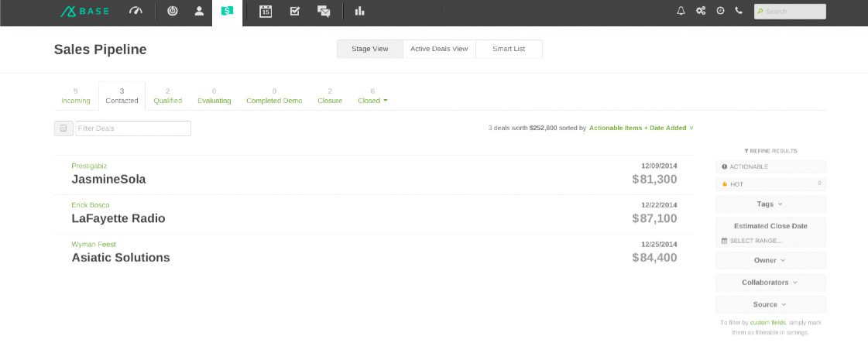The height and width of the screenshot is (346, 868).
Task: Tick the select-all deals checkbox
Action: tap(63, 128)
